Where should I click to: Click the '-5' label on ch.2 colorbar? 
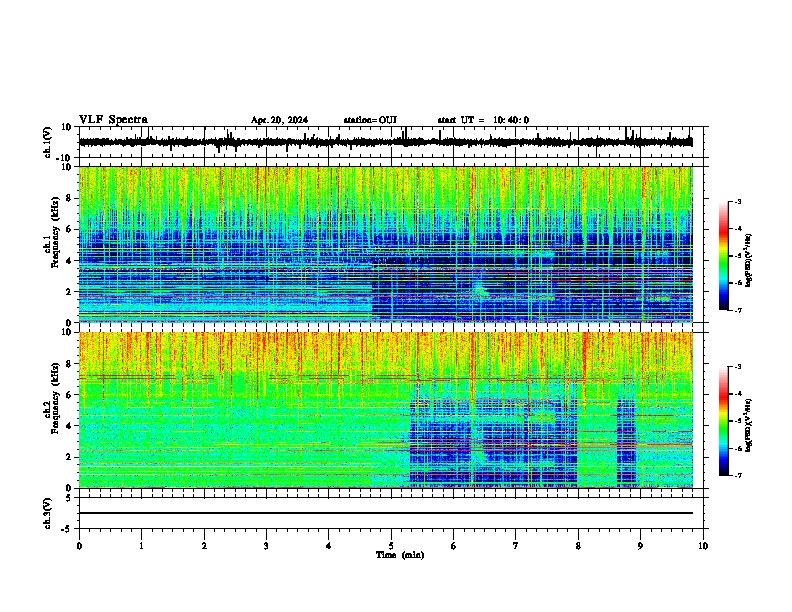[x=737, y=421]
